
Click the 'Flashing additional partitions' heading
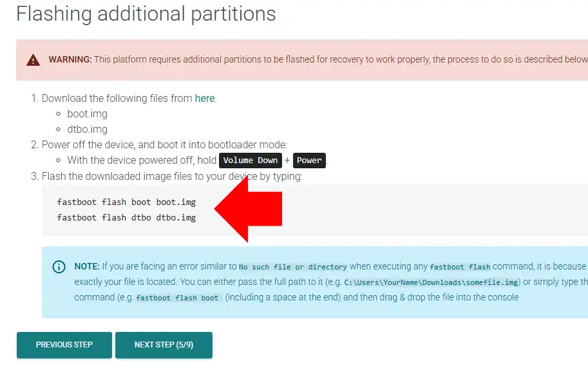(146, 14)
